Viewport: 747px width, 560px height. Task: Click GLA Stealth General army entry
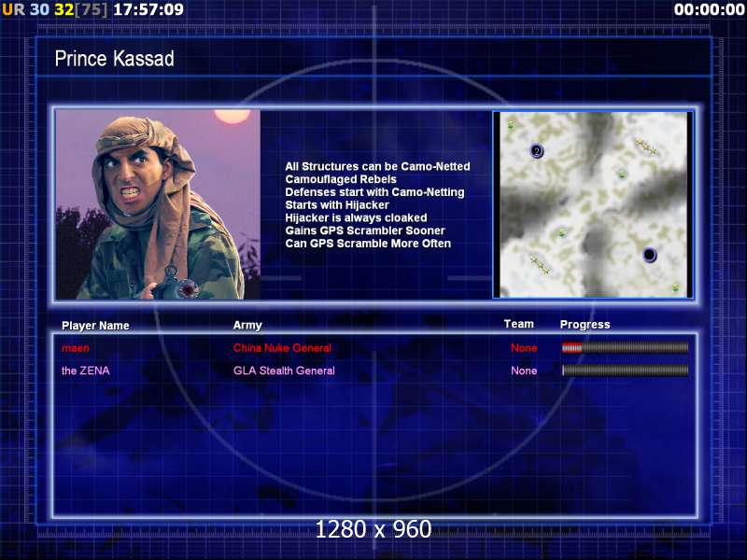click(284, 371)
